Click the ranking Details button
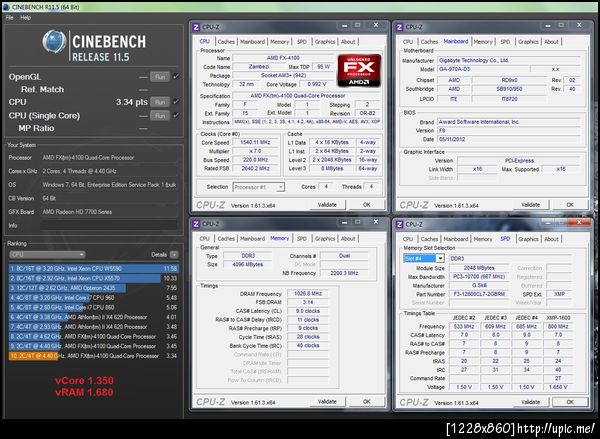 tap(174, 255)
